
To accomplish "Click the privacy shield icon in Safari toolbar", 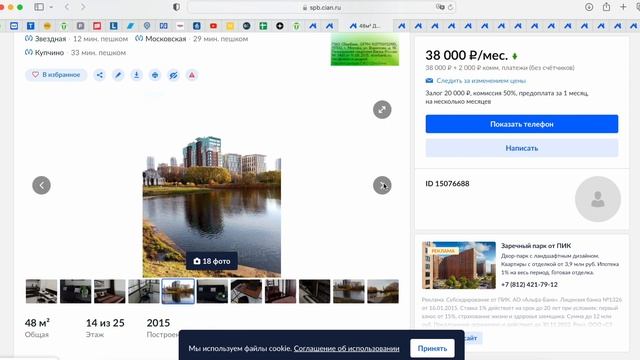I will pyautogui.click(x=176, y=7).
